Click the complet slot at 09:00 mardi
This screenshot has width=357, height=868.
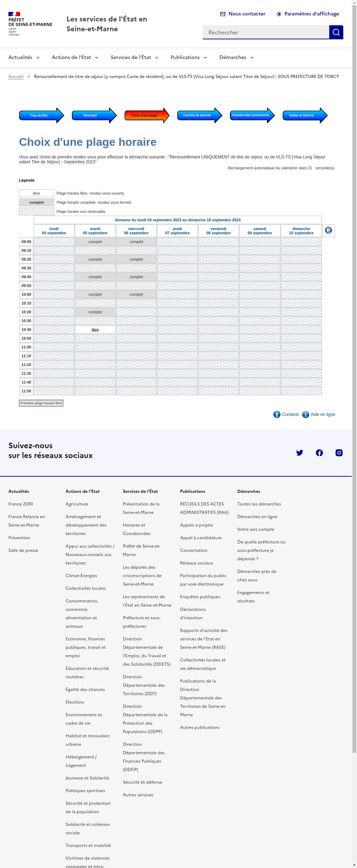pos(95,242)
